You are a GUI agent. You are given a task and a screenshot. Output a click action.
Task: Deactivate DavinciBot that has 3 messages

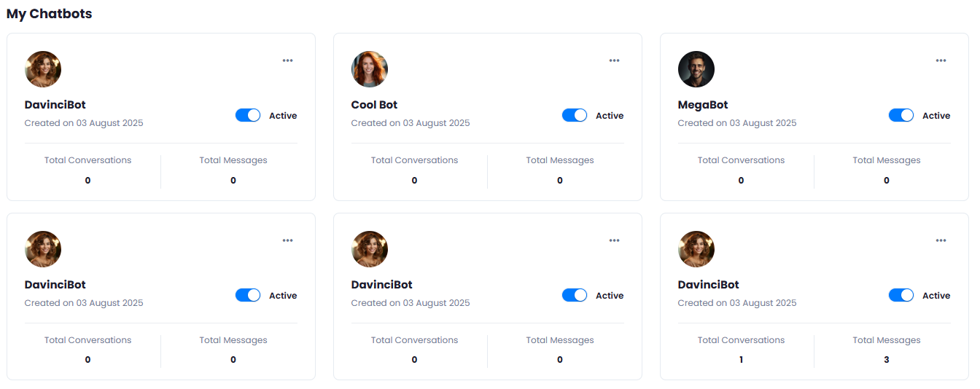(x=901, y=295)
